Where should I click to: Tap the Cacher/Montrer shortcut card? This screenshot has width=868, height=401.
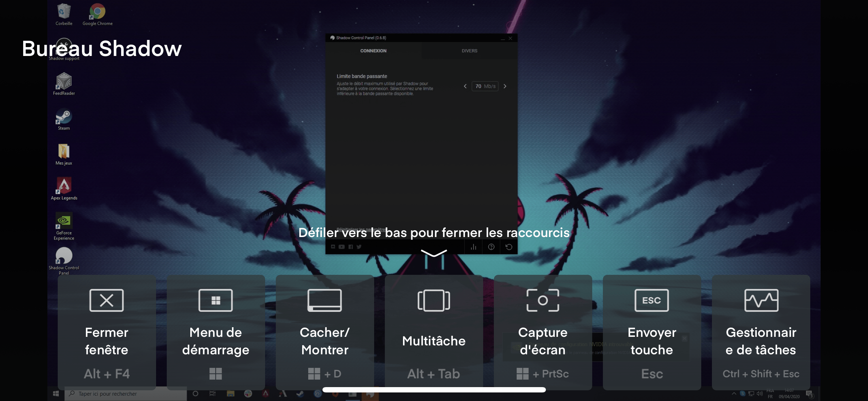pyautogui.click(x=325, y=332)
